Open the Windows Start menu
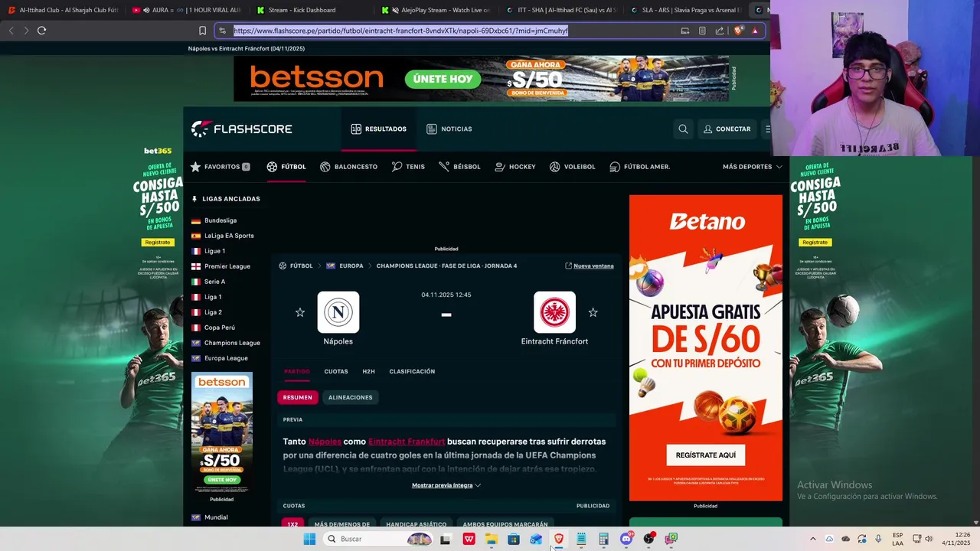The height and width of the screenshot is (551, 980). point(309,539)
